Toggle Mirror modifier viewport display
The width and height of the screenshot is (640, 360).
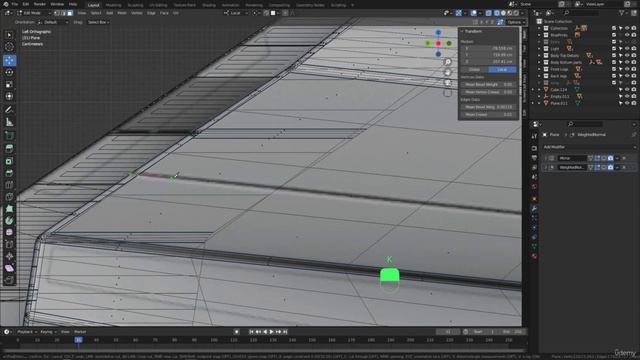(x=604, y=158)
